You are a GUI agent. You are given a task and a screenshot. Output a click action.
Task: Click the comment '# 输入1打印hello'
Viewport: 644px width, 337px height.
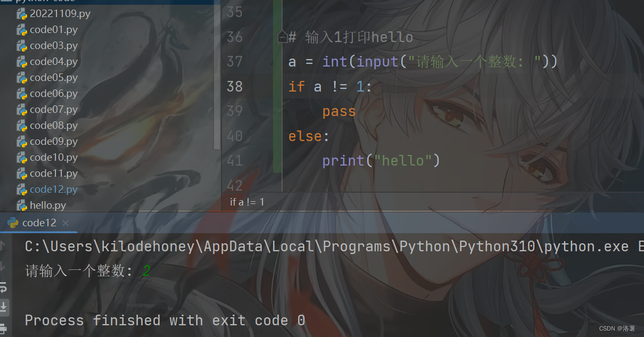point(351,37)
